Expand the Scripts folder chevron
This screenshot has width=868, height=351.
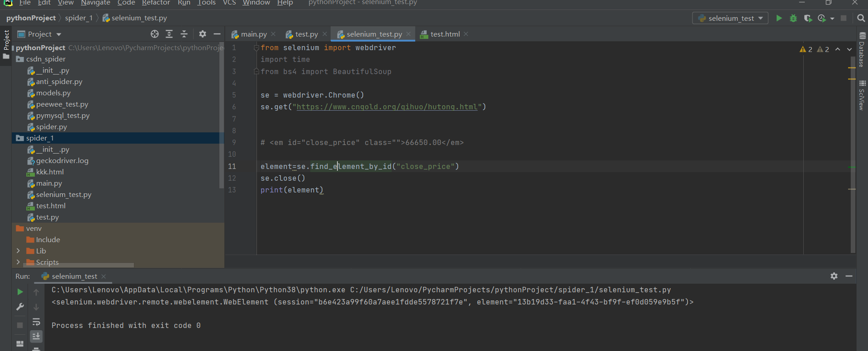tap(18, 262)
